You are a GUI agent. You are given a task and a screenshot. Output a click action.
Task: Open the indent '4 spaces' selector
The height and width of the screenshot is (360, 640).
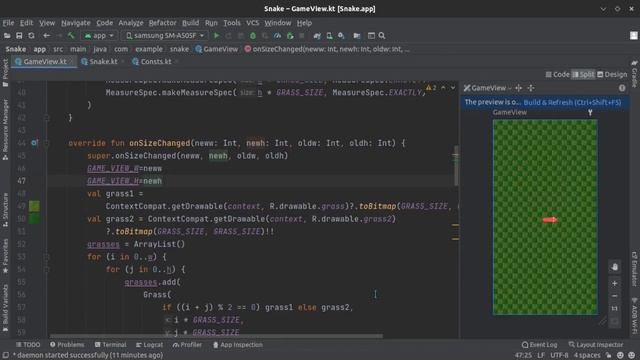point(587,355)
